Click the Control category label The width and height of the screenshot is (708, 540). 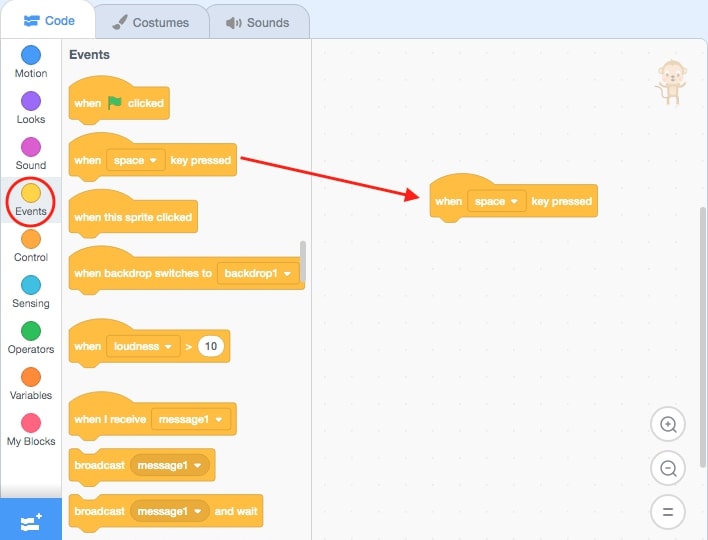[x=31, y=257]
